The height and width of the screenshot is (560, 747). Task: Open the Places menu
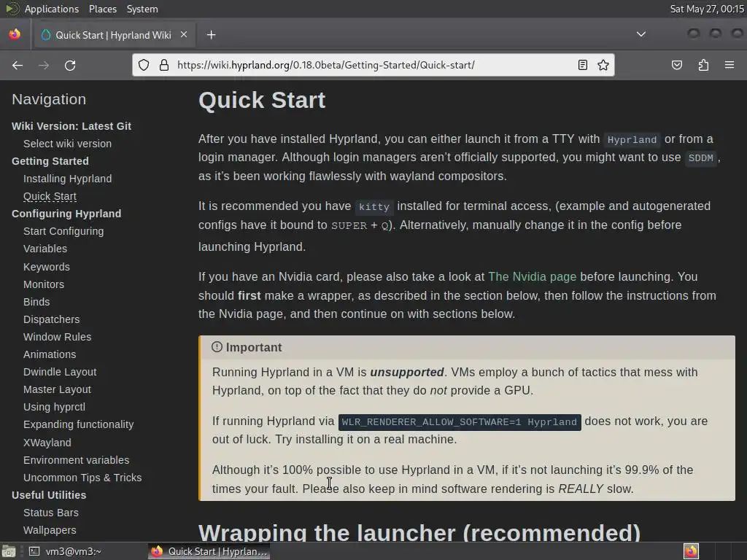click(102, 9)
